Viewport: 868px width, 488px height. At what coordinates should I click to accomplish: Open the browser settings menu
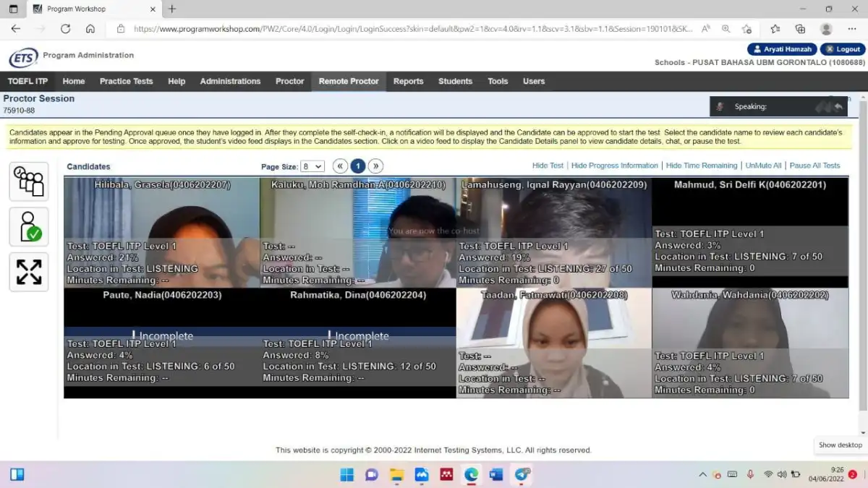point(853,29)
